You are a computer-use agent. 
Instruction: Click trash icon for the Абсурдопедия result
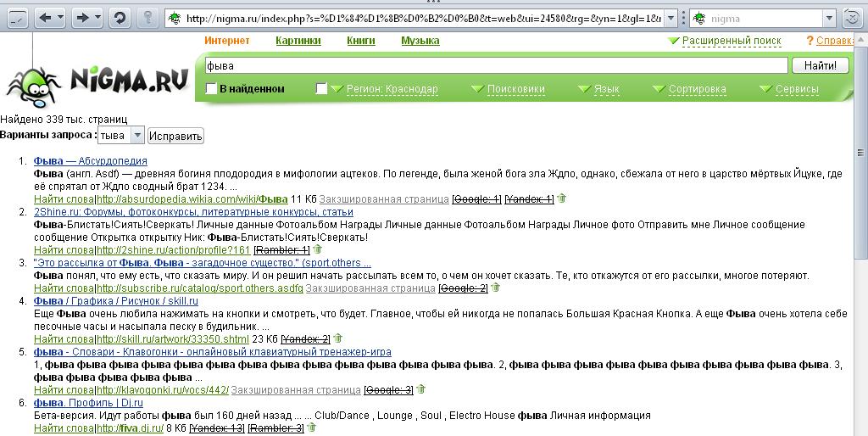(x=562, y=198)
